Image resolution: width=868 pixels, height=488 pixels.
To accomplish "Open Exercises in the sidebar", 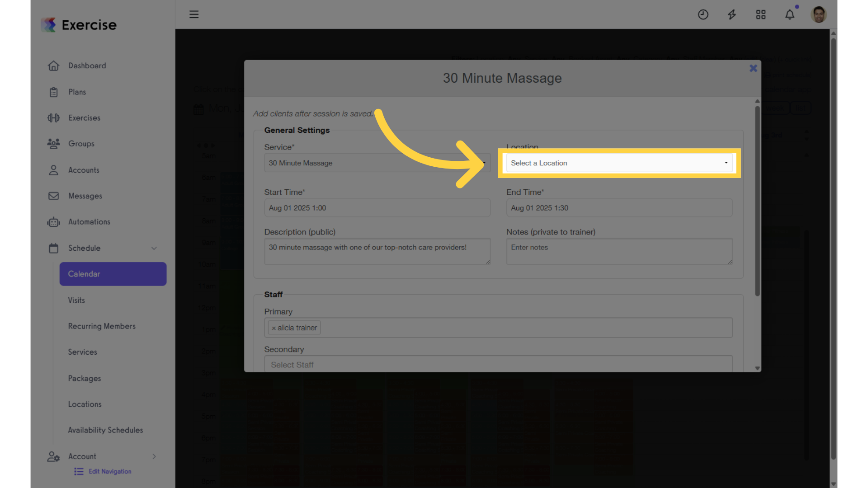I will [84, 118].
